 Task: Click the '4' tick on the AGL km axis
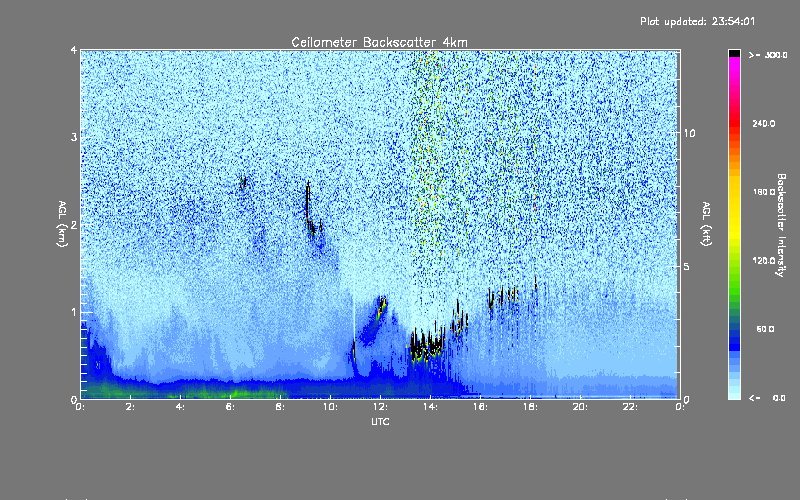point(74,50)
